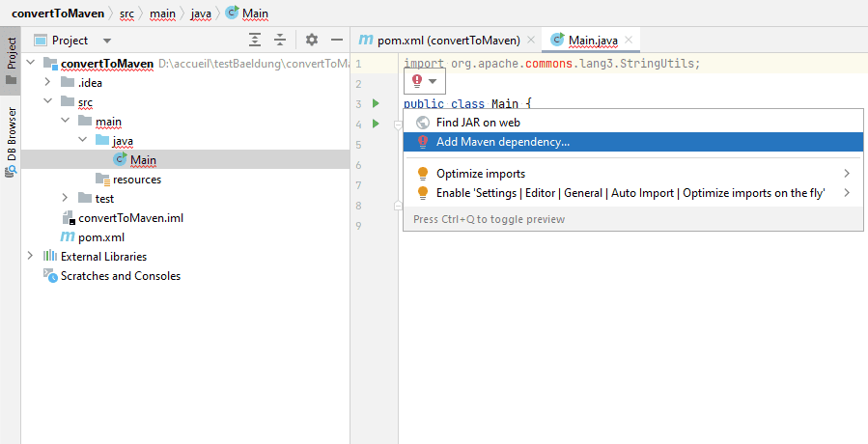This screenshot has width=868, height=444.
Task: Expand the test folder node
Action: (66, 198)
